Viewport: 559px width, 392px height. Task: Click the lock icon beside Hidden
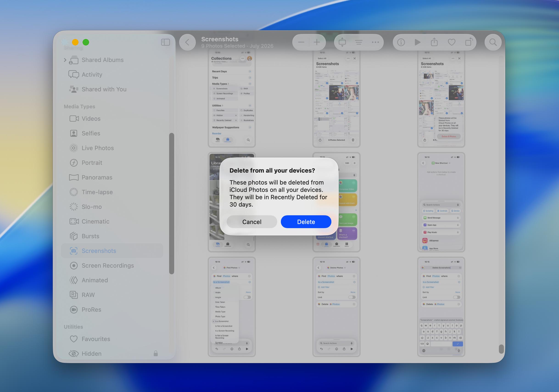pos(156,353)
